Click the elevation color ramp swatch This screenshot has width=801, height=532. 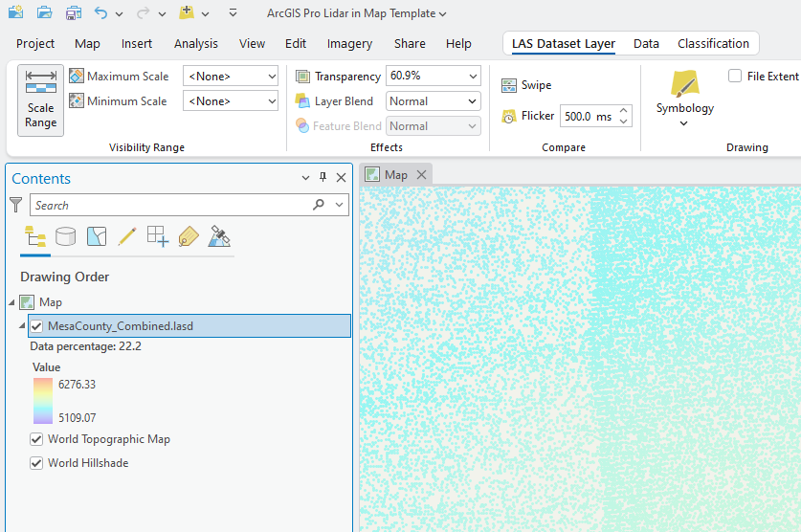click(43, 401)
